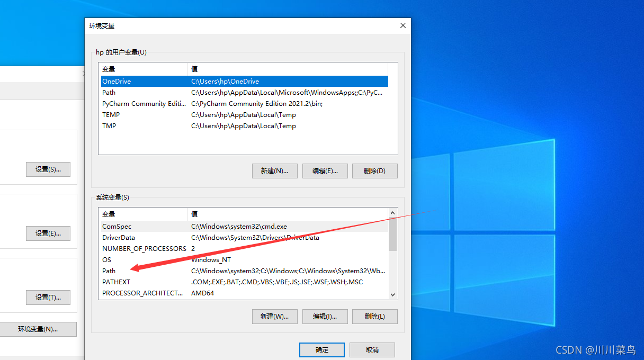The width and height of the screenshot is (644, 360).
Task: Select the OS system variable row
Action: click(x=245, y=260)
